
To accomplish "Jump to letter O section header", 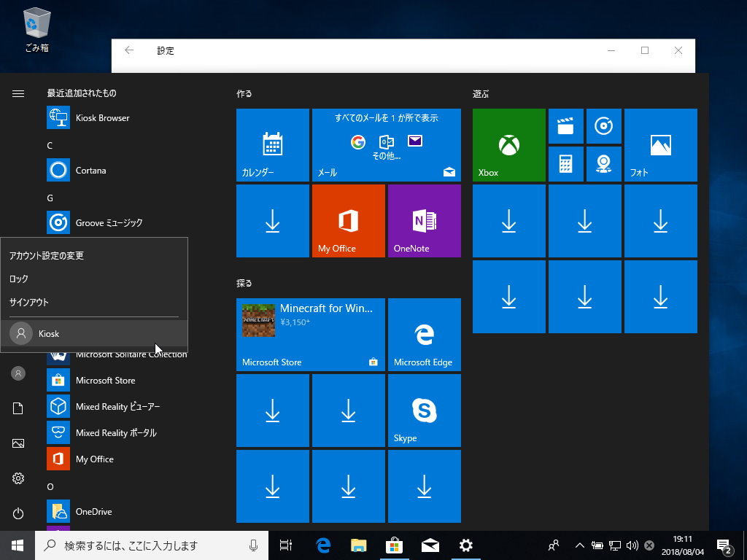I will tap(50, 486).
